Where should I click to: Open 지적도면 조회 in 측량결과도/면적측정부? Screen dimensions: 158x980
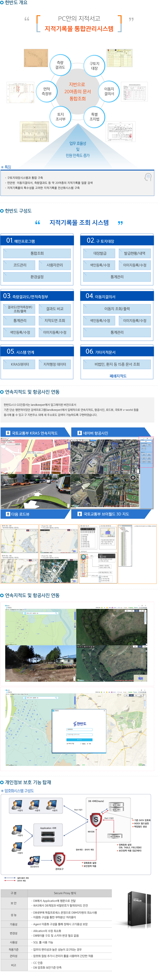point(55,321)
